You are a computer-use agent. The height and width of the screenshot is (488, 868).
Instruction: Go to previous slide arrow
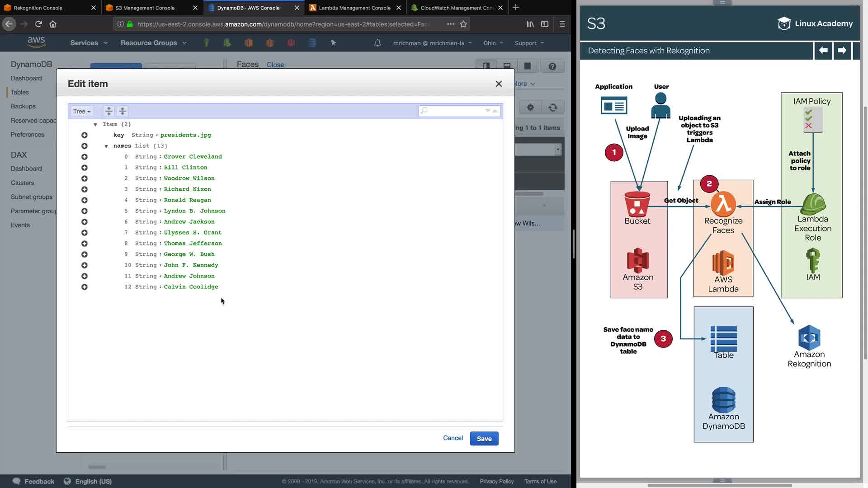point(823,51)
